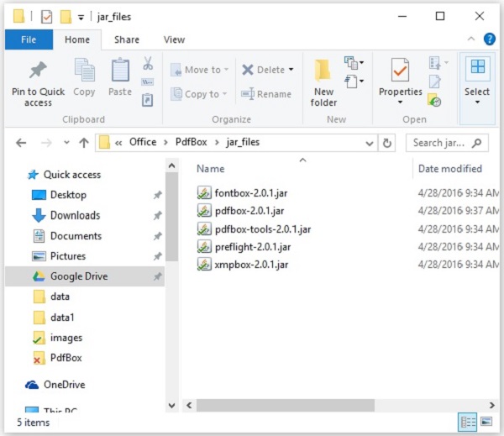Open the File menu tab
The height and width of the screenshot is (436, 504).
coord(29,39)
